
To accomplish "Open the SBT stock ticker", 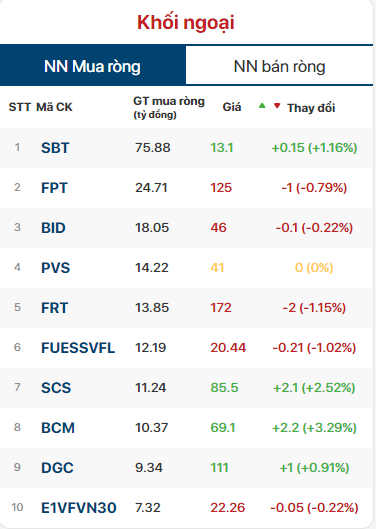I will pos(55,148).
